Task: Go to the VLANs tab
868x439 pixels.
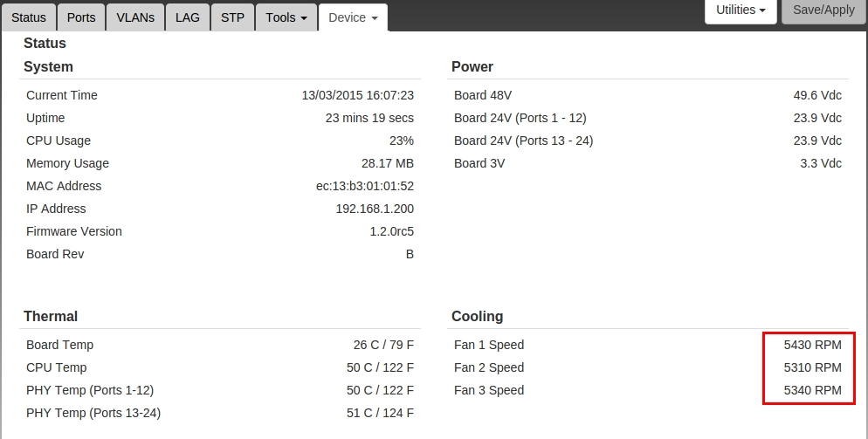Action: (x=135, y=17)
